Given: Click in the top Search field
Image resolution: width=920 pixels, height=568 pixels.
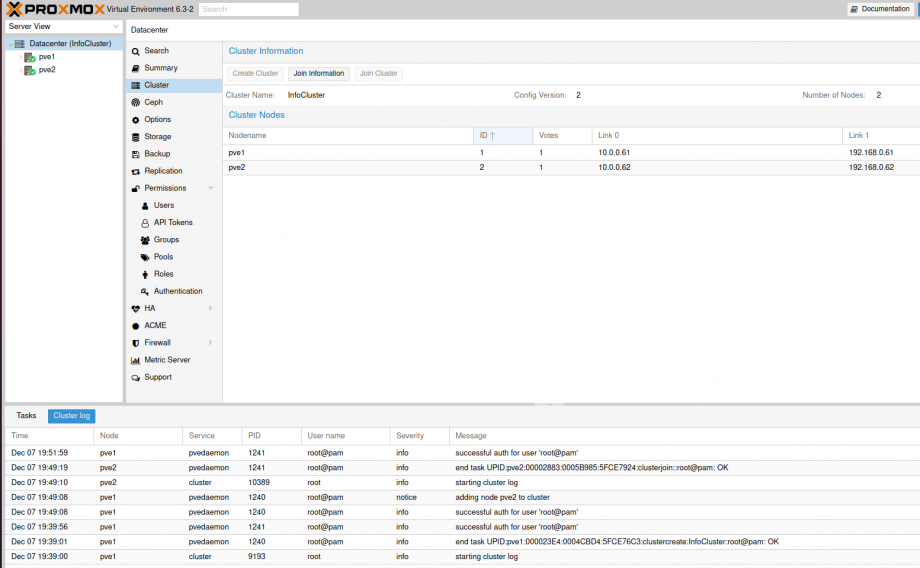Looking at the screenshot, I should coord(248,9).
